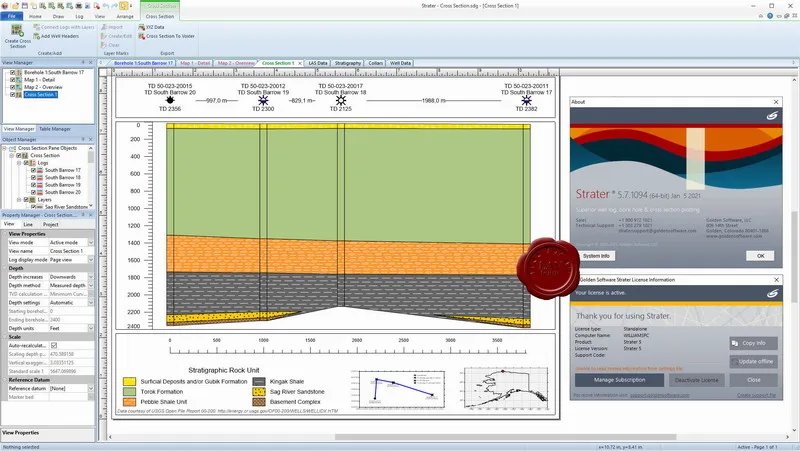Image resolution: width=800 pixels, height=451 pixels.
Task: Open the Collars document tab
Action: (376, 63)
